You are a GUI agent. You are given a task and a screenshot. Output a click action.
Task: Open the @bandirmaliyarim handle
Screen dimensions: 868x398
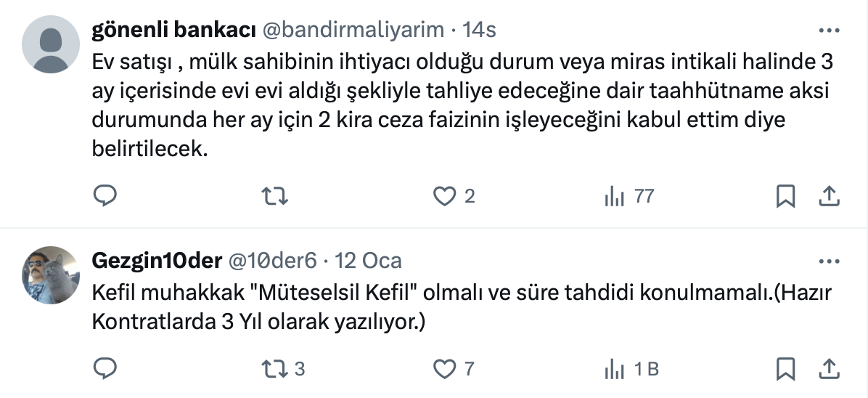pyautogui.click(x=352, y=30)
